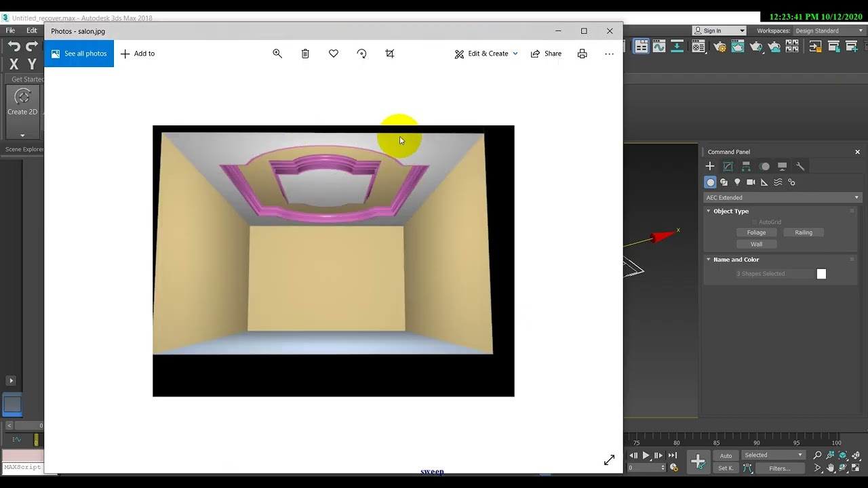Toggle the Ribbon icon in main toolbar
Image resolution: width=868 pixels, height=488 pixels.
(641, 46)
